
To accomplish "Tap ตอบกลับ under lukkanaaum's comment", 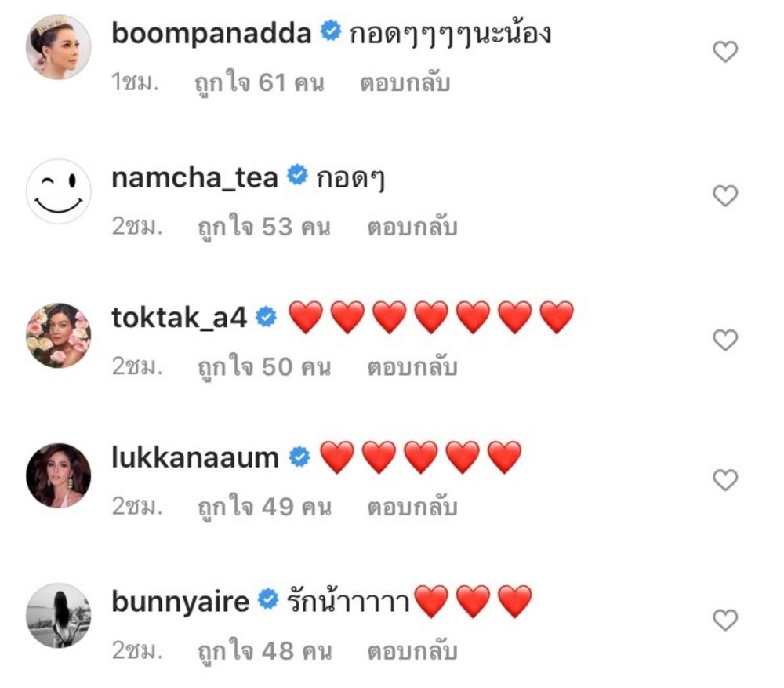I will [412, 507].
